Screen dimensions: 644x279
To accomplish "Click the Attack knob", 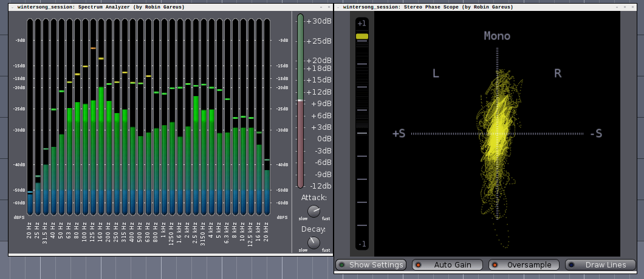I will coord(313,211).
